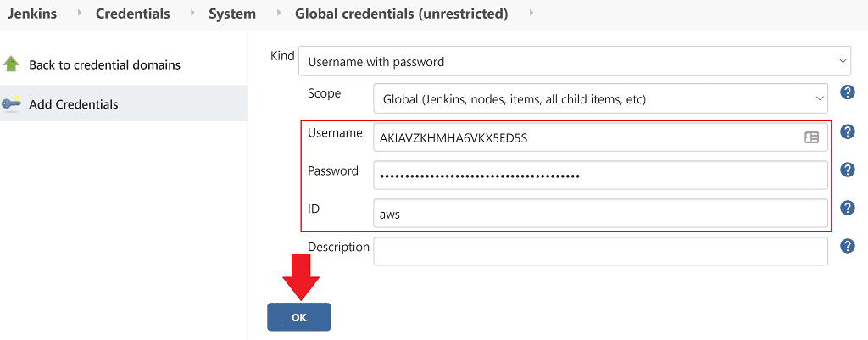Click the help icon next to Scope
Screen dimensions: 868x340
point(846,93)
